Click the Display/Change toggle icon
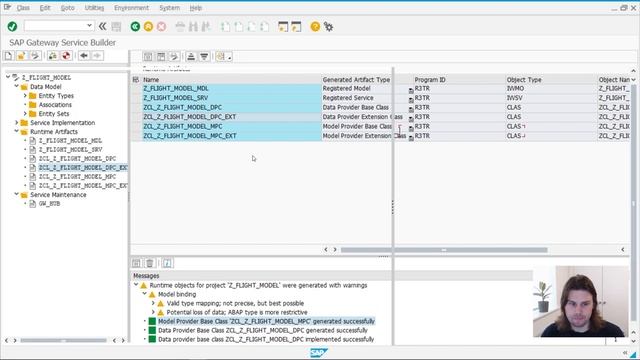The image size is (640, 360). (x=35, y=56)
